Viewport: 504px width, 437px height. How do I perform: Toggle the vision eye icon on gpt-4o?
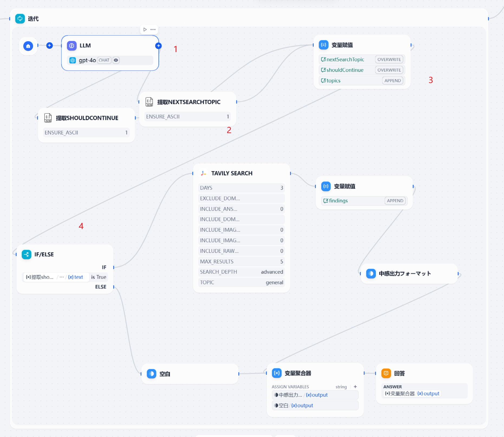(116, 60)
